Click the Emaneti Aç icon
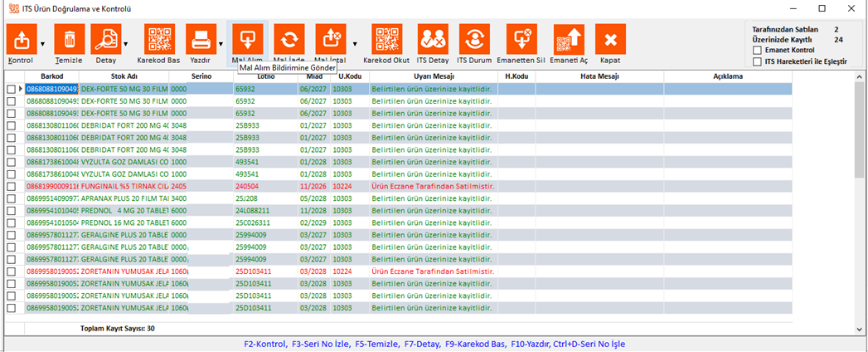 click(x=569, y=39)
